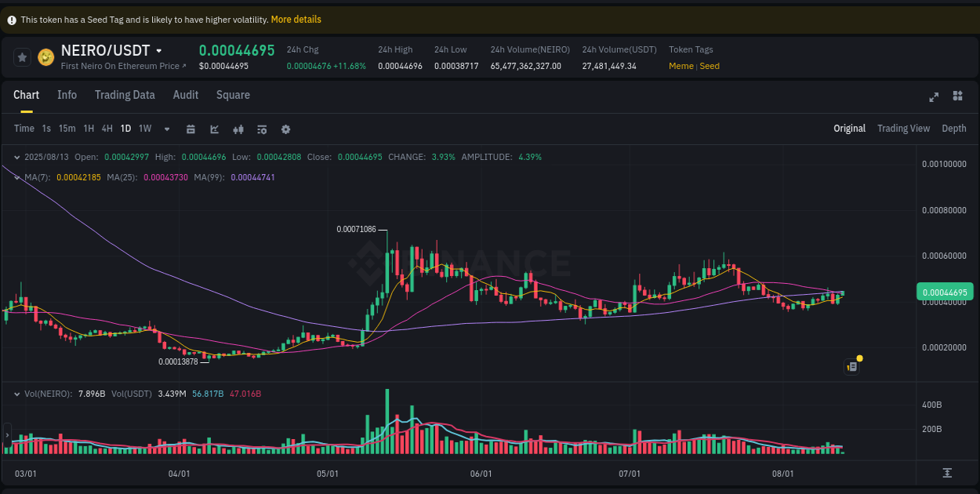Screen dimensions: 980x494
Task: Open the candlestick indicator icon
Action: (x=238, y=129)
